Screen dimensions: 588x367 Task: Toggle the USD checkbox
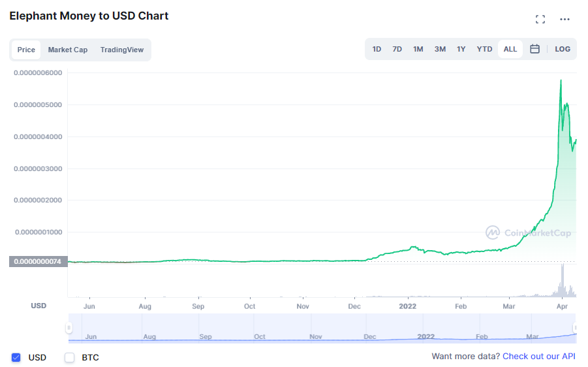[16, 357]
